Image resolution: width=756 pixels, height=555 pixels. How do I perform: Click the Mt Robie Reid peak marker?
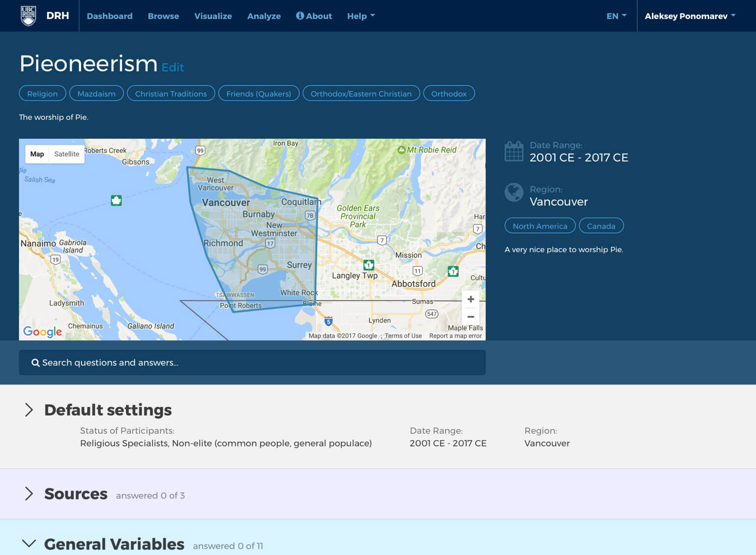(402, 150)
